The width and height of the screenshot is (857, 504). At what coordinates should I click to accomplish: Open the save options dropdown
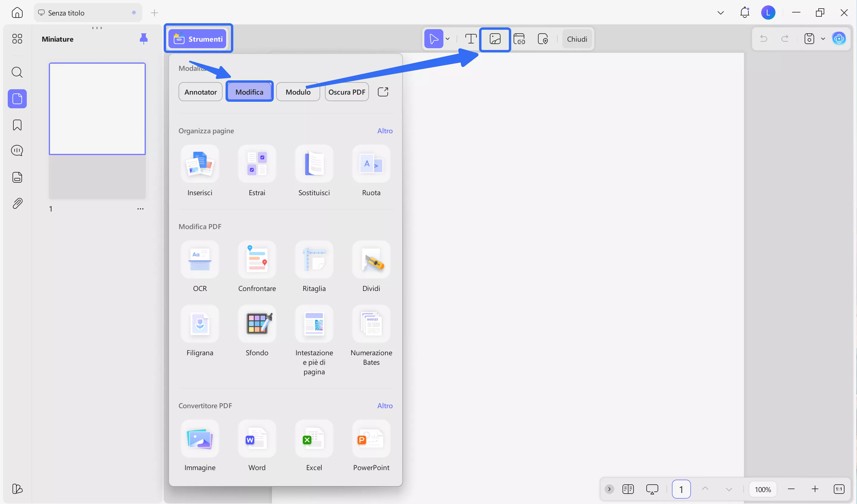pyautogui.click(x=823, y=39)
